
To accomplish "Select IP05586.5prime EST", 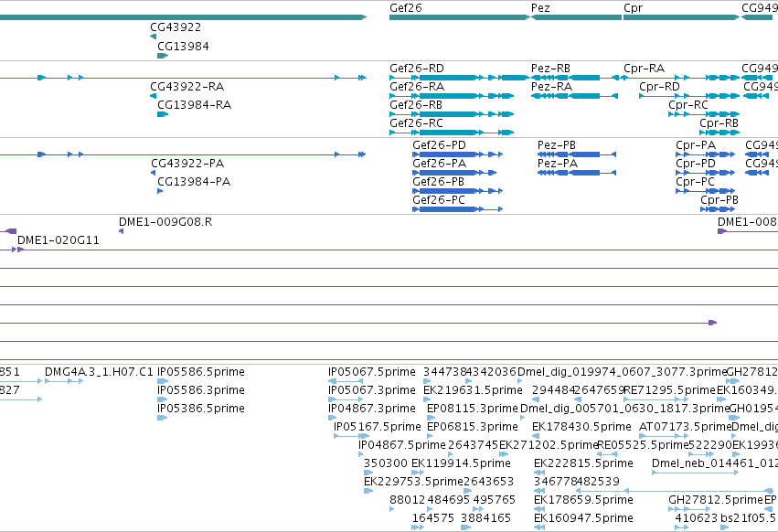I will tap(163, 381).
